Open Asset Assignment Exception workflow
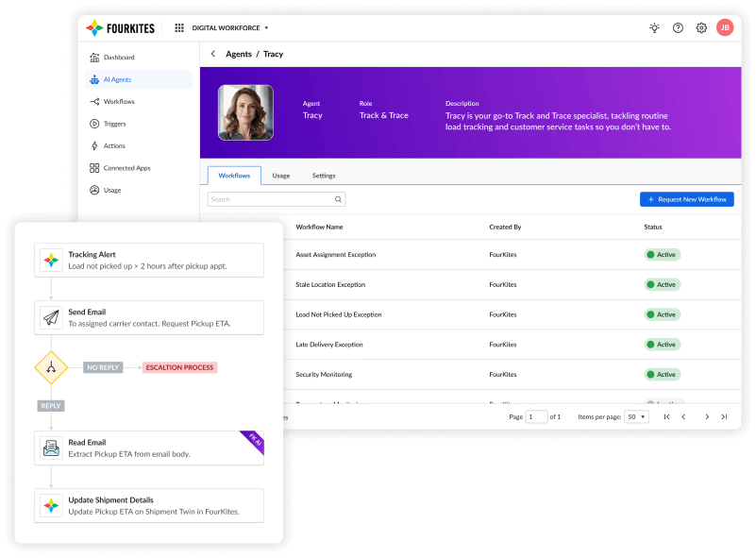Screen dimensions: 756x558 (x=336, y=255)
